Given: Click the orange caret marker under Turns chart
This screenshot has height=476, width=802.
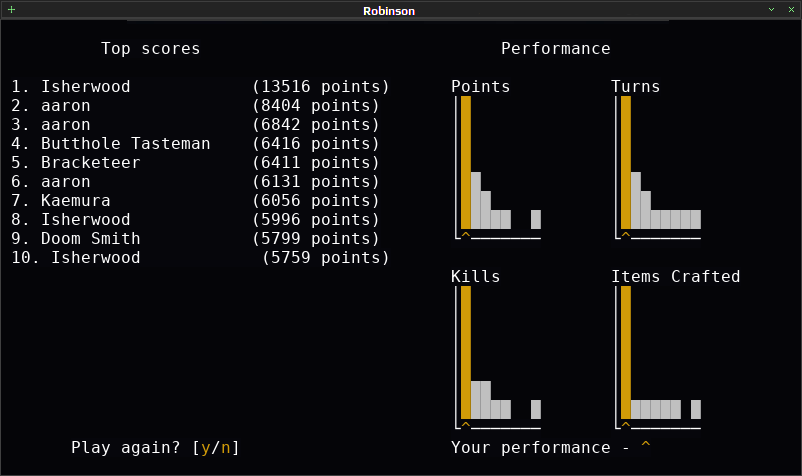Looking at the screenshot, I should pos(626,235).
